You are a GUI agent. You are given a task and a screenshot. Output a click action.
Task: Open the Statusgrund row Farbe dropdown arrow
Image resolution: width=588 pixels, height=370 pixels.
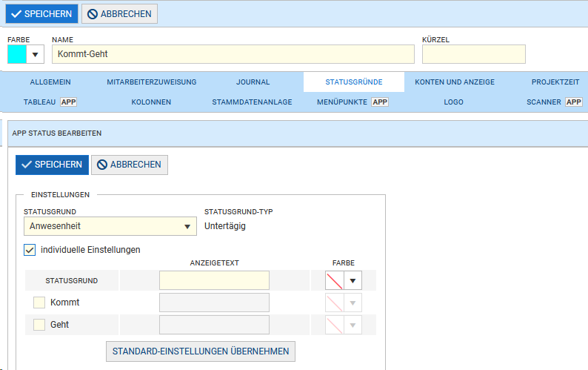tap(353, 280)
